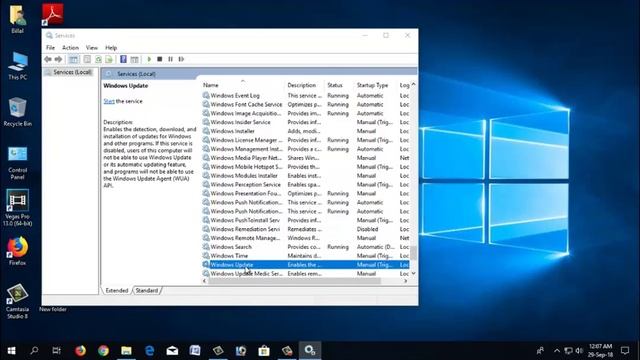
Task: Switch to the Extended tab
Action: [x=117, y=290]
